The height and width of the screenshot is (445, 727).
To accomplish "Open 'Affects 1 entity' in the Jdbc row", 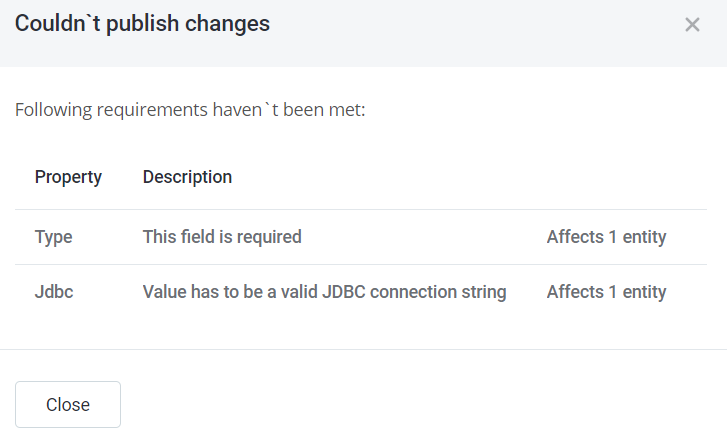I will tap(606, 292).
